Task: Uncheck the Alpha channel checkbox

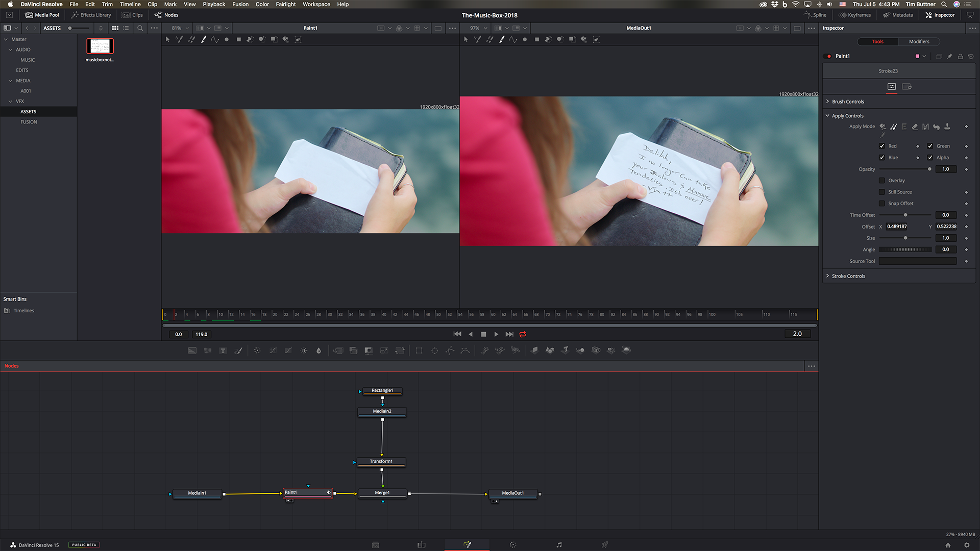Action: [x=930, y=158]
